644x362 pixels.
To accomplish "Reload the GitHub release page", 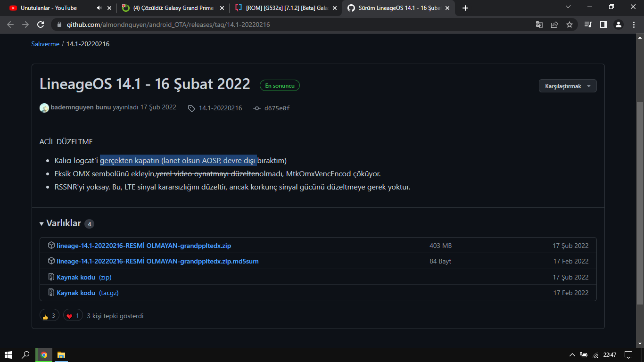I will point(41,25).
